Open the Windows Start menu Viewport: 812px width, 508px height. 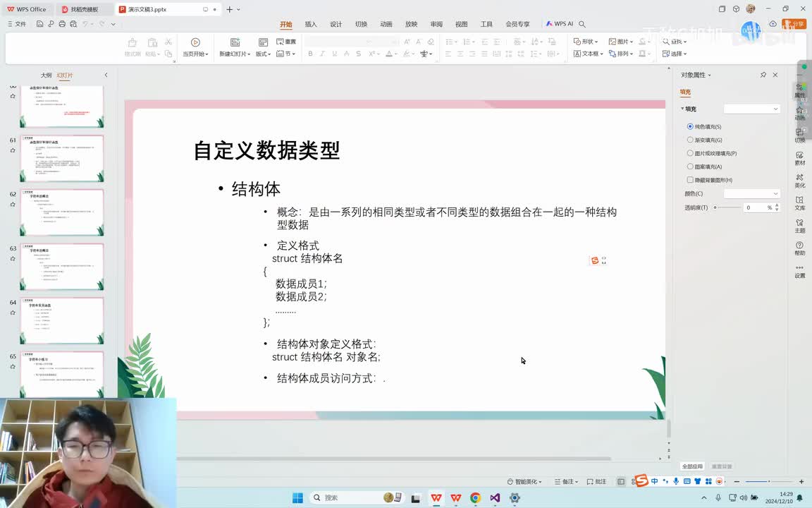[297, 497]
